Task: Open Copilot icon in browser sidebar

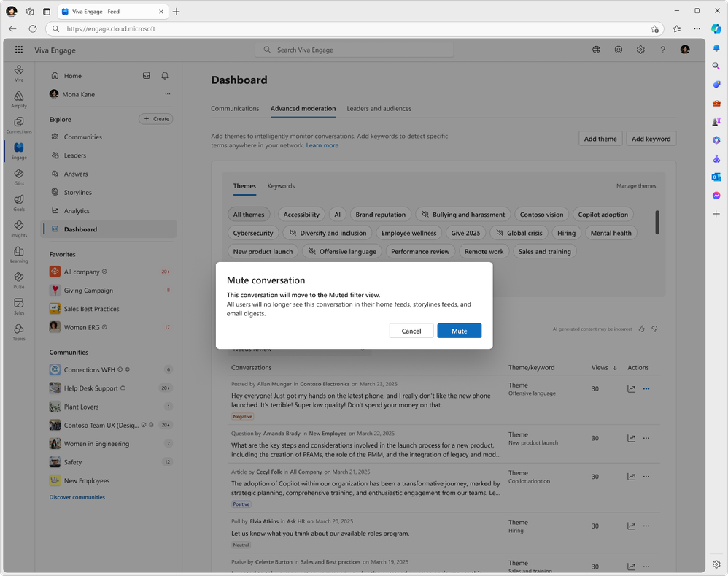Action: [x=716, y=28]
